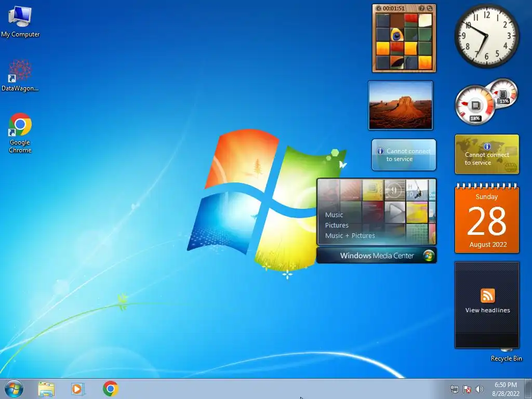Click the CPU Meter gadget dial
Viewport: 532px width, 399px height.
point(475,105)
